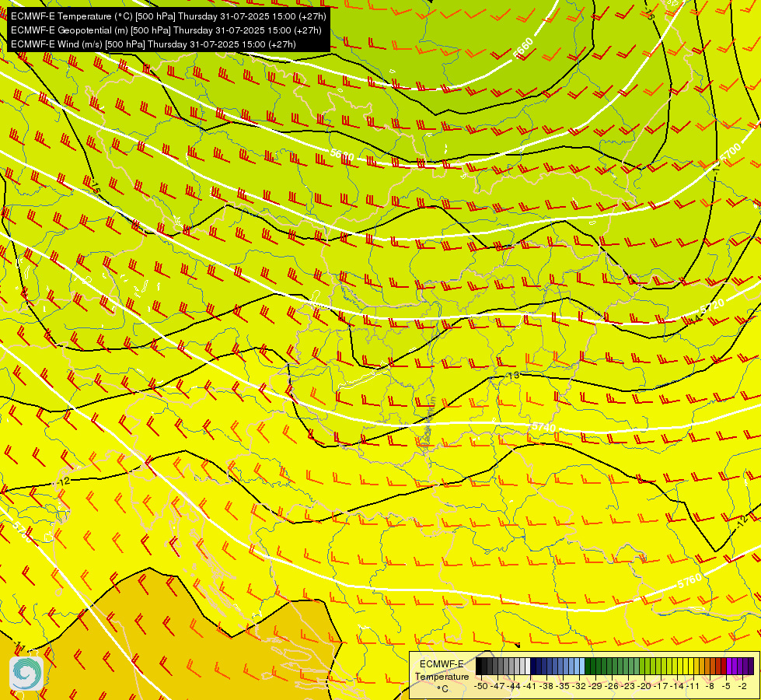Screen dimensions: 761x700
Task: Click the -35 value on the temperature legend
Action: [x=563, y=687]
